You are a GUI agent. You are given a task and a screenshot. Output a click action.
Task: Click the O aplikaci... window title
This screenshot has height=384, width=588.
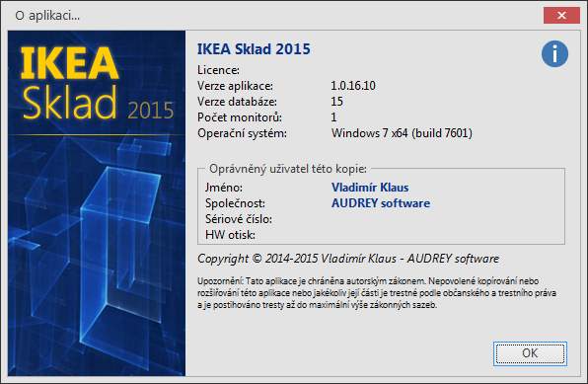47,16
